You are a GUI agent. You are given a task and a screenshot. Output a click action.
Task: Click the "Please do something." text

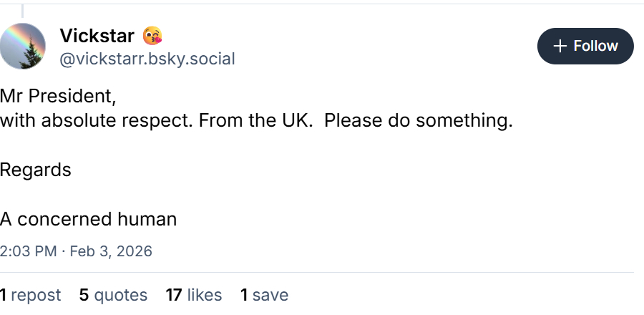point(419,120)
